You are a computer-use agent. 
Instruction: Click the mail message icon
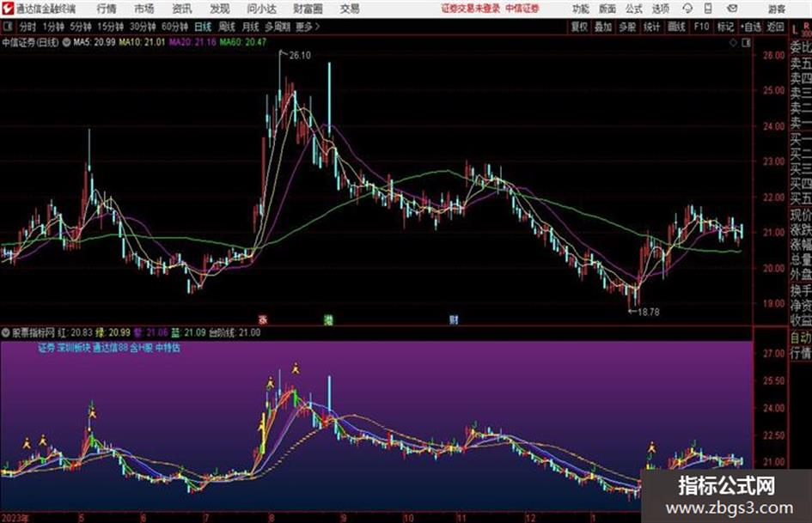pos(732,9)
